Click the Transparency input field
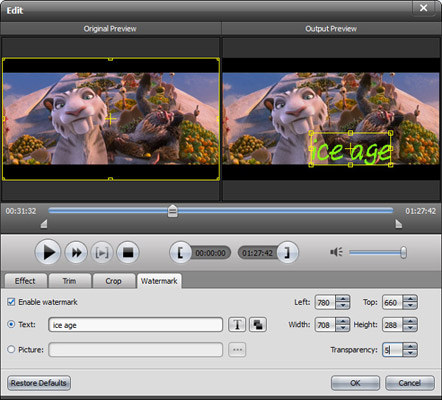Screen dimensions: 442x400 click(393, 350)
